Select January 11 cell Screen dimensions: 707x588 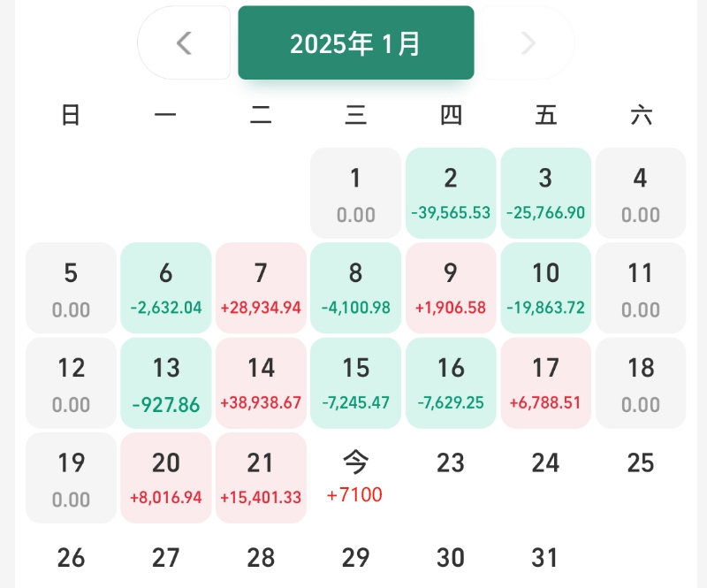tap(641, 288)
